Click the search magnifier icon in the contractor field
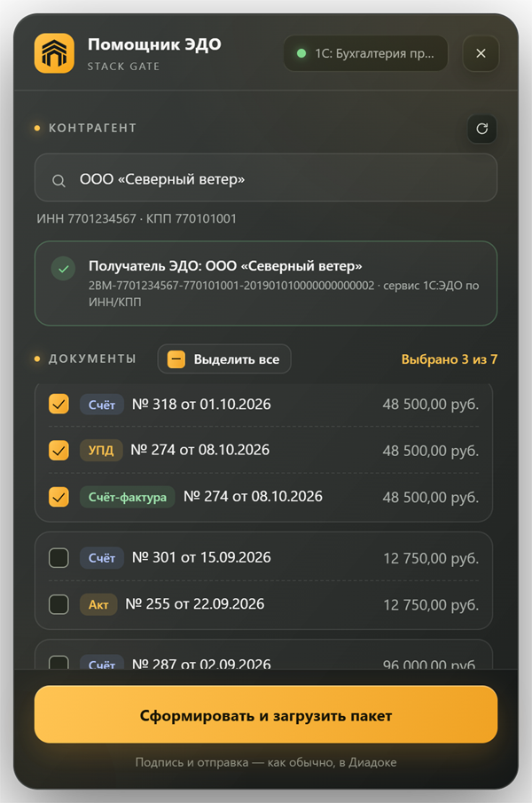This screenshot has width=532, height=803. click(59, 180)
